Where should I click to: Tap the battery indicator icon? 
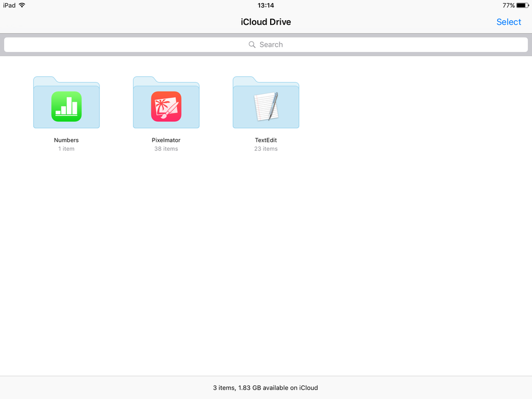click(x=523, y=5)
